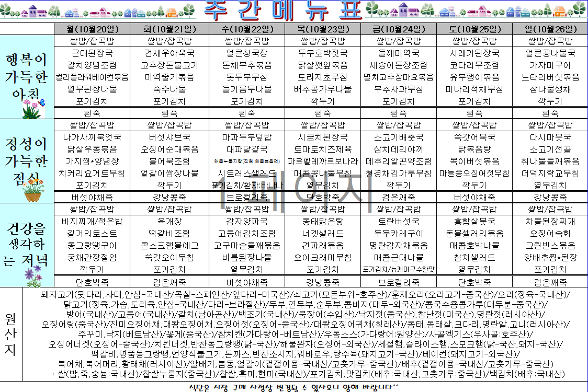Select the 수(10월22일) column header

pyautogui.click(x=246, y=29)
